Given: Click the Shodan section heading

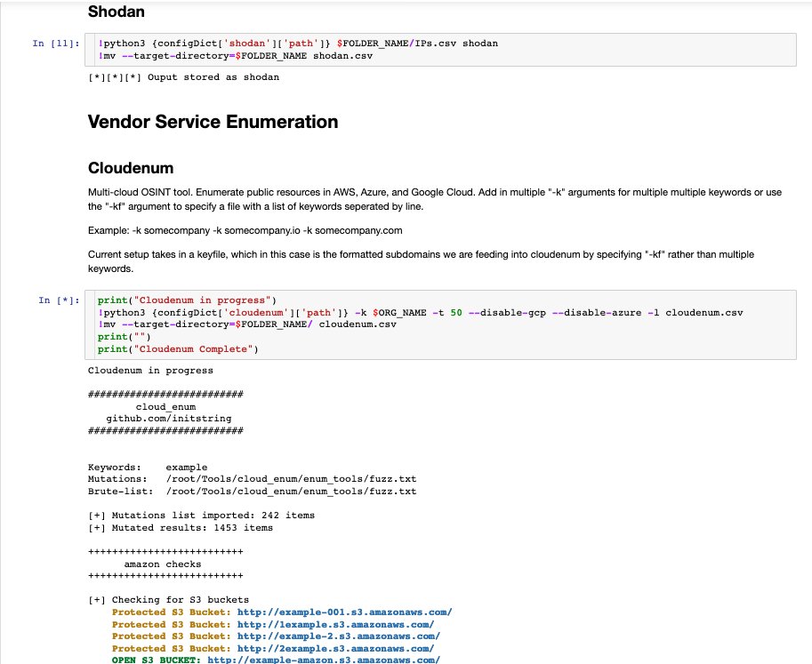Looking at the screenshot, I should [x=116, y=12].
